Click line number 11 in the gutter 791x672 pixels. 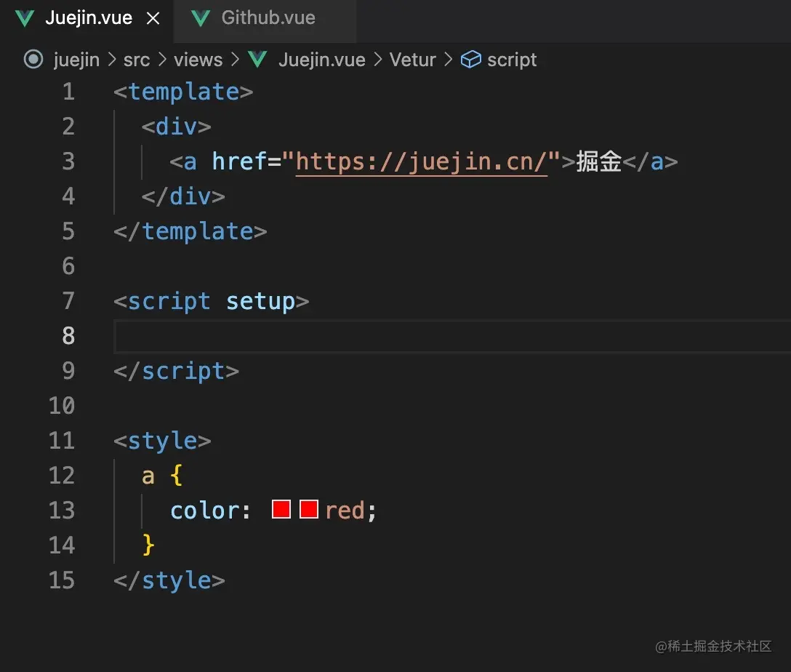coord(62,441)
